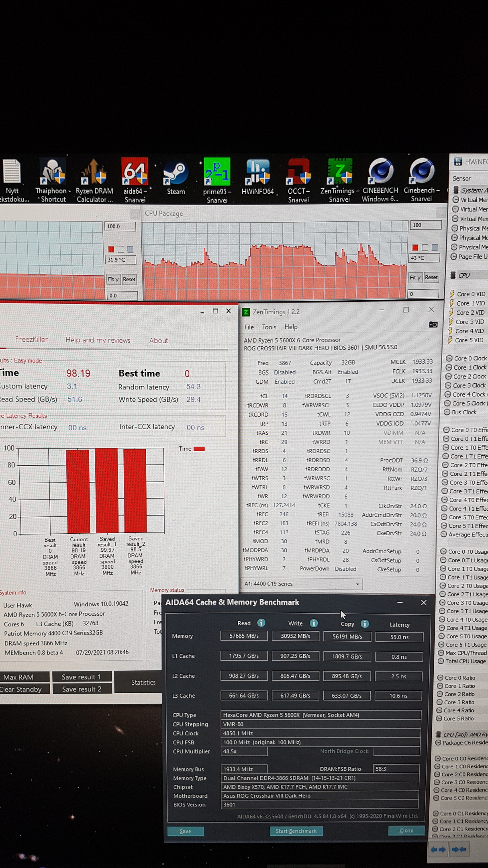Click the Clear Standby button
This screenshot has height=868, width=488.
point(25,689)
